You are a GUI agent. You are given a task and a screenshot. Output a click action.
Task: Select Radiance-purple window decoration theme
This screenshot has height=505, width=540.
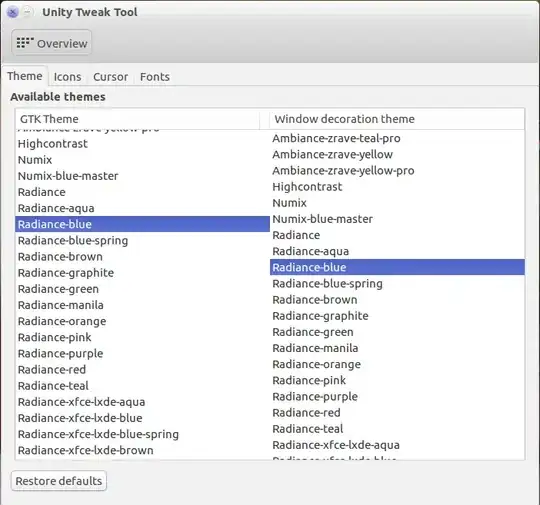(x=397, y=396)
